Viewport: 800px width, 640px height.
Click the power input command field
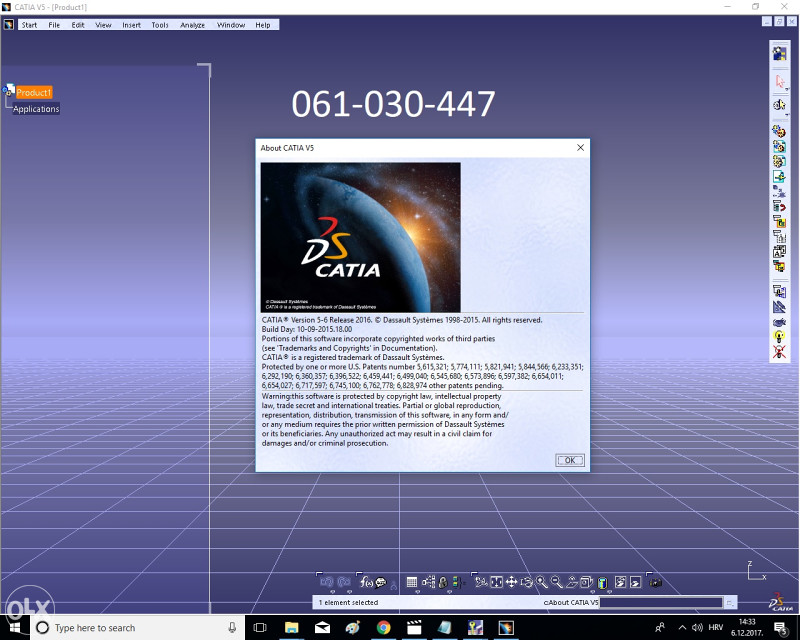tap(661, 603)
